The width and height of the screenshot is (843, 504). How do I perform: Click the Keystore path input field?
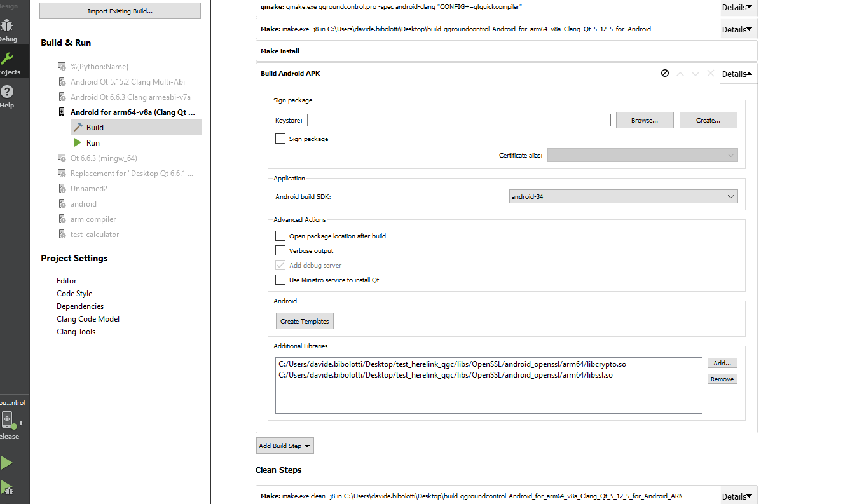458,120
